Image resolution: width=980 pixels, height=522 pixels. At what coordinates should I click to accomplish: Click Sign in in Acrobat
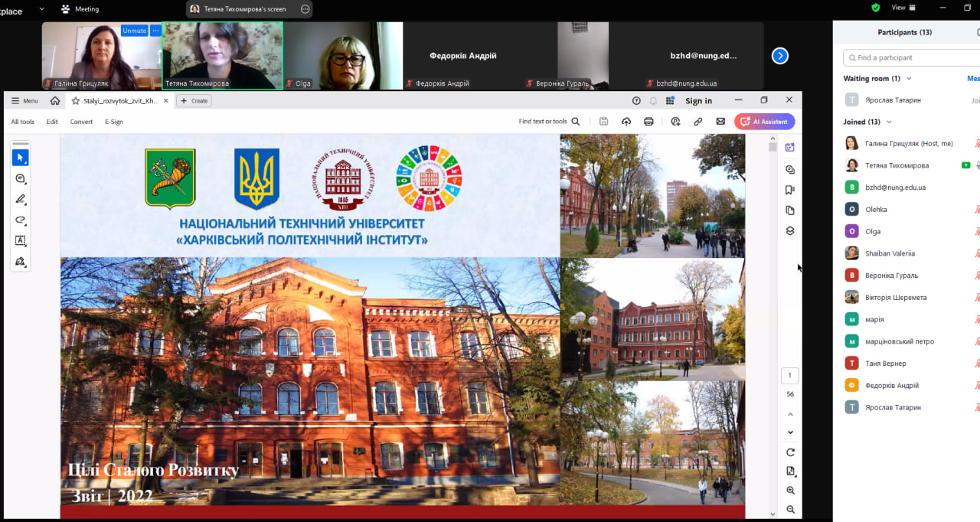(x=698, y=101)
